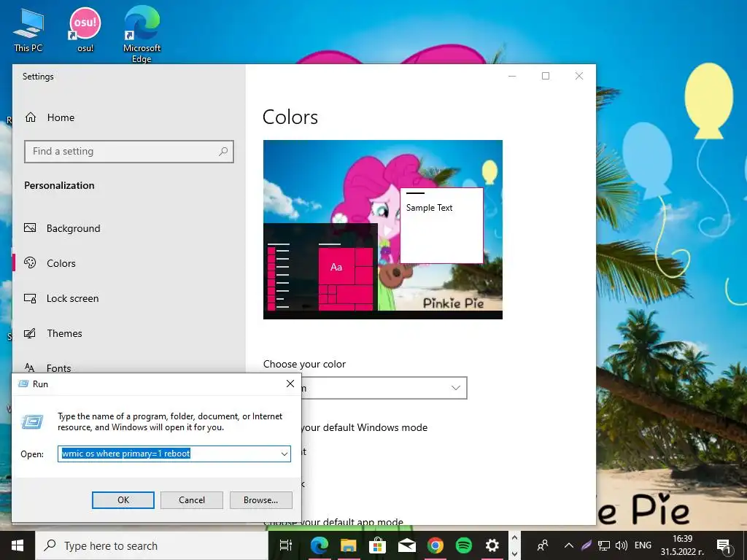Launch Google Chrome from the taskbar
The height and width of the screenshot is (560, 747).
(435, 545)
